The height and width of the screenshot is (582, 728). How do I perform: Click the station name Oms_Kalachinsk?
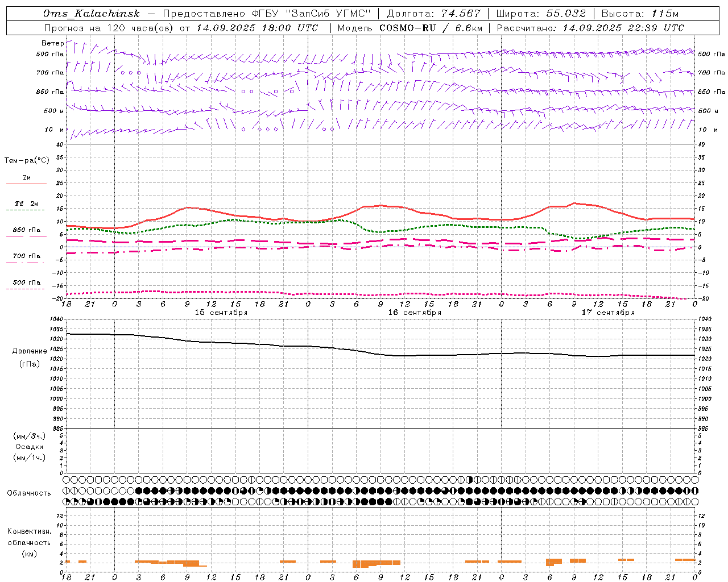click(x=91, y=14)
